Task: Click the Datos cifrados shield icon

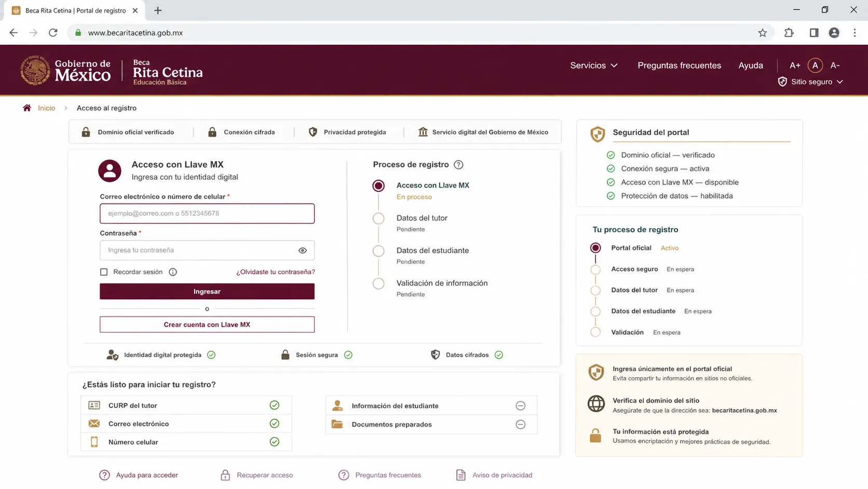Action: coord(436,355)
